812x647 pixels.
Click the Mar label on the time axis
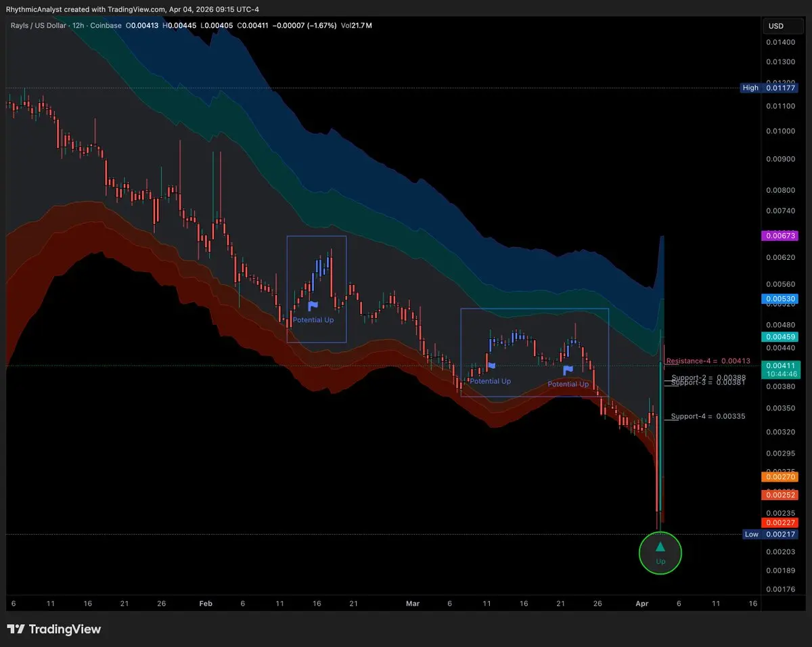[411, 602]
